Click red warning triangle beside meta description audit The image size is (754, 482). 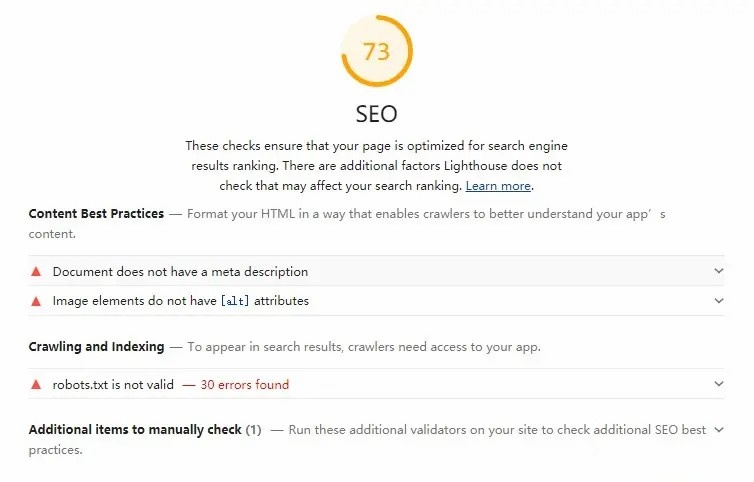coord(36,271)
